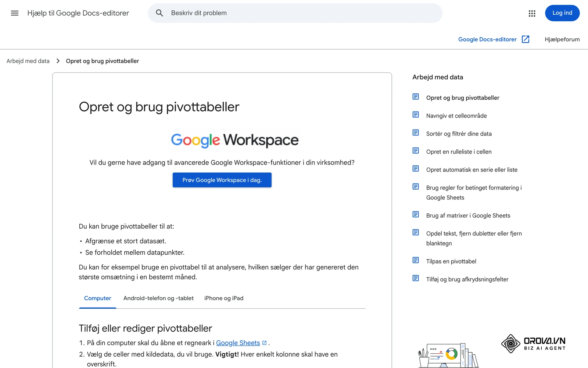The height and width of the screenshot is (368, 588).
Task: Open Opdel tekst, fjern dubletter article
Action: (474, 238)
